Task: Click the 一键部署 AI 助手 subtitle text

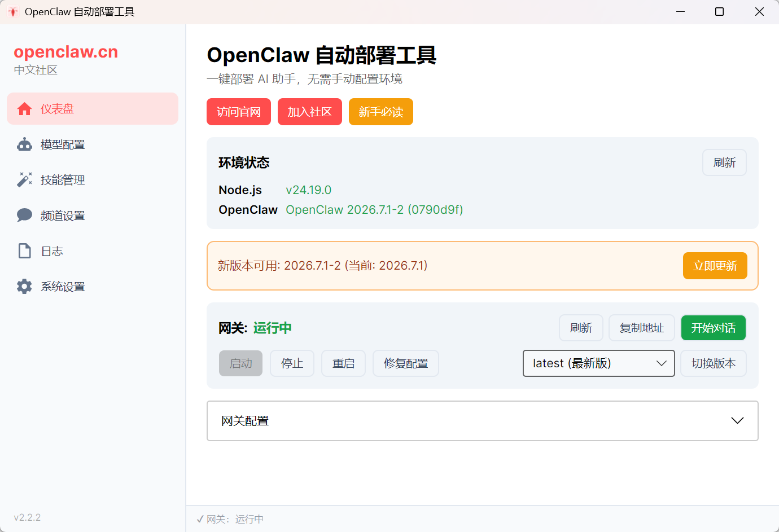Action: [305, 79]
